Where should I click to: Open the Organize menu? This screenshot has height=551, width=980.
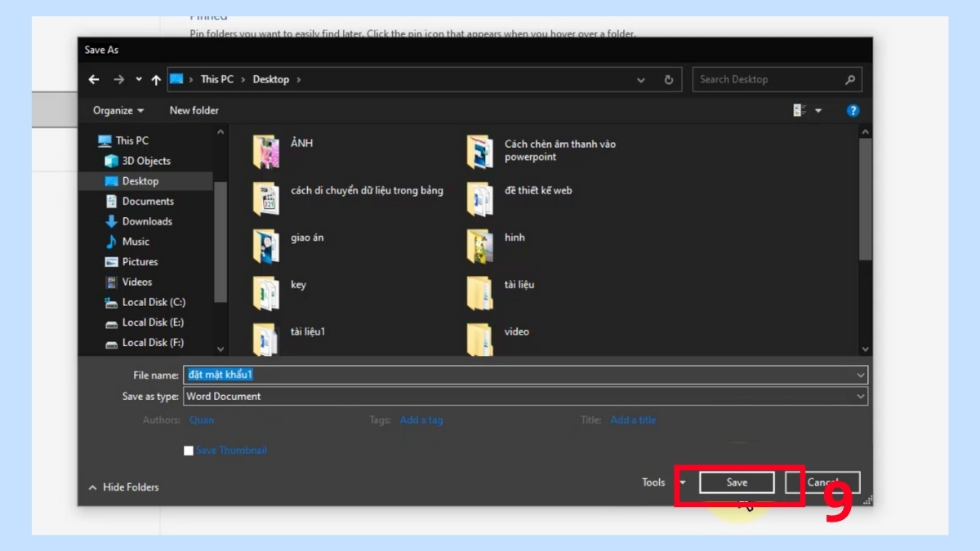[x=118, y=110]
